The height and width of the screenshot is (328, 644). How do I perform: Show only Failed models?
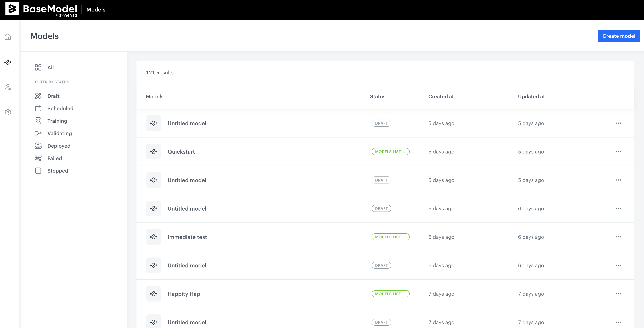54,158
